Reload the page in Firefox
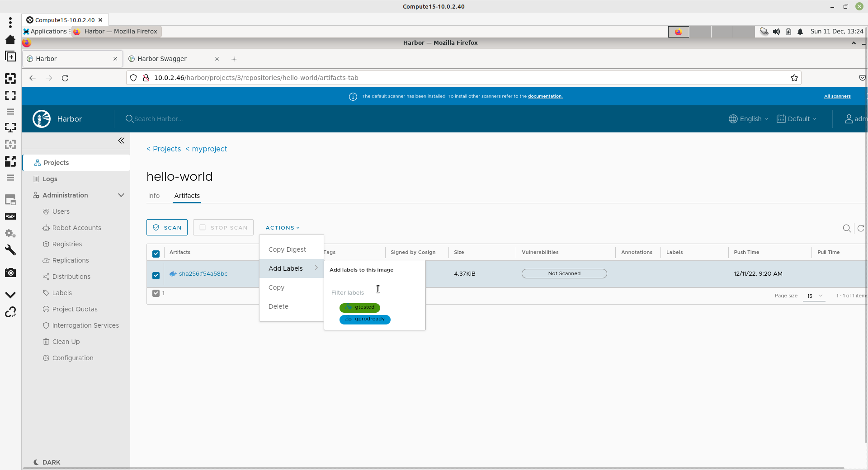The width and height of the screenshot is (868, 470). pyautogui.click(x=65, y=78)
